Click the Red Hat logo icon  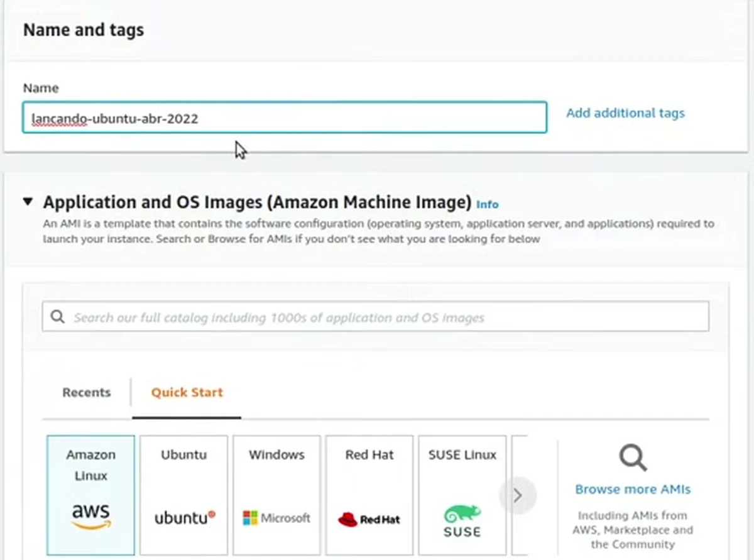click(x=369, y=519)
